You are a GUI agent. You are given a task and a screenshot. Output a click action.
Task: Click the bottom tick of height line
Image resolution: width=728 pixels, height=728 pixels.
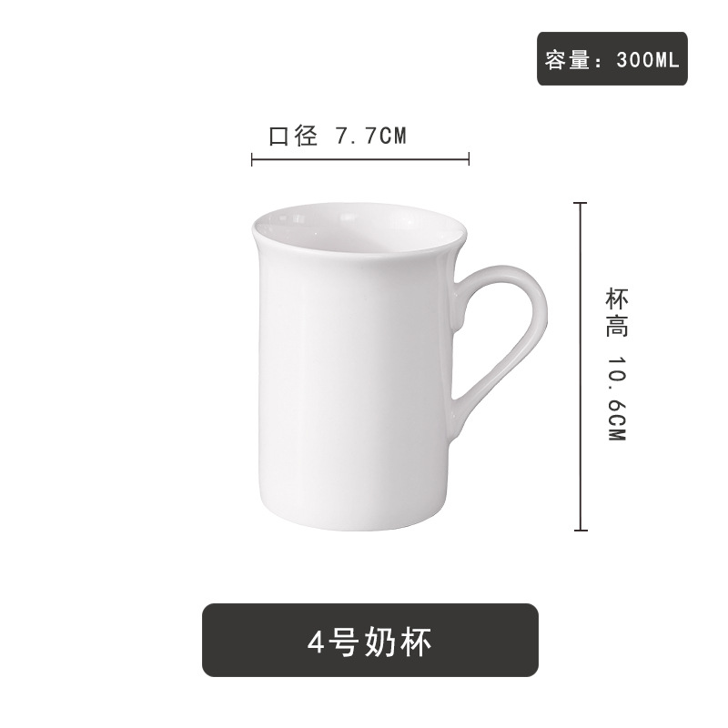click(x=581, y=530)
